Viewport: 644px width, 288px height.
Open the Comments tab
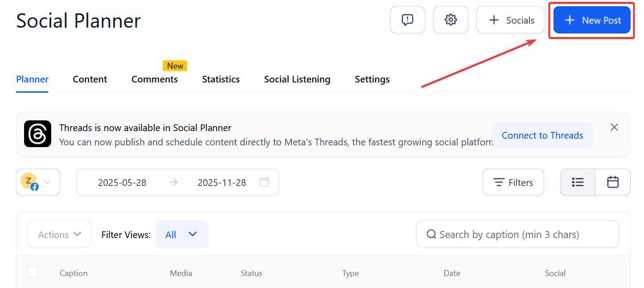tap(154, 79)
